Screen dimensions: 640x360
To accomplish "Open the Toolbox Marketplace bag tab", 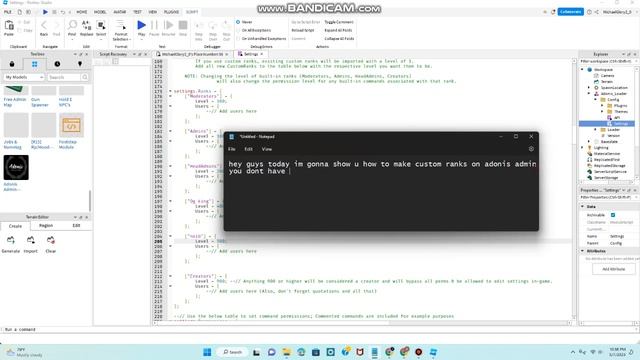I will pos(12,64).
